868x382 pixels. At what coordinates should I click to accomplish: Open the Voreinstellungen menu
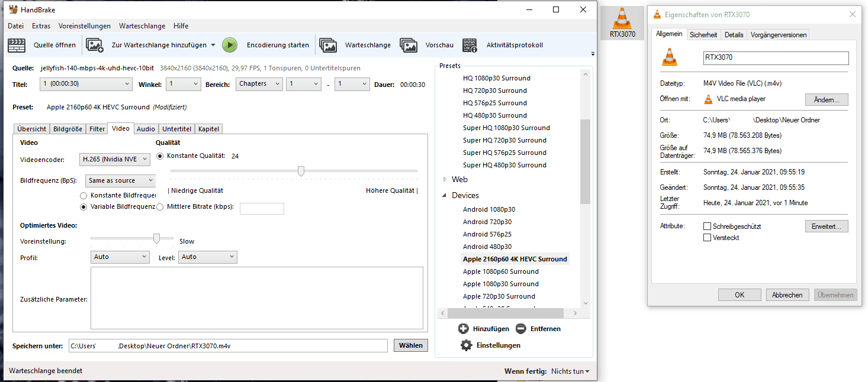85,26
